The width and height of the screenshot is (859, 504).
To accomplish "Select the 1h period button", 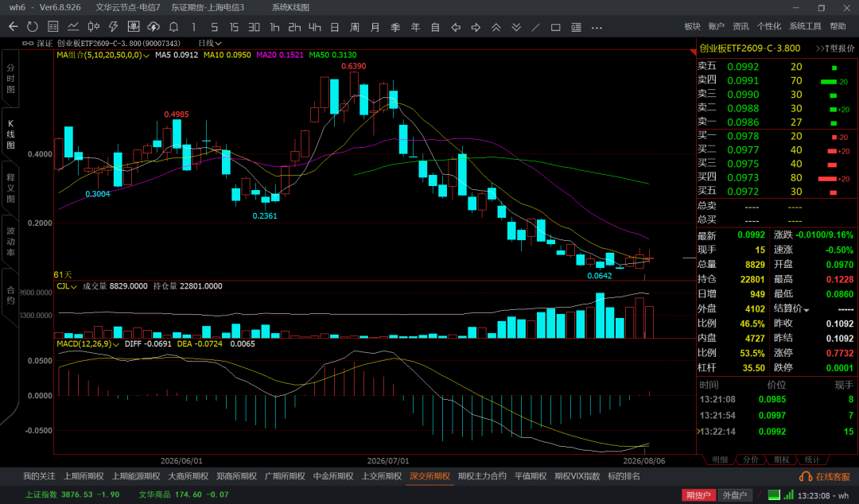I will (x=274, y=27).
